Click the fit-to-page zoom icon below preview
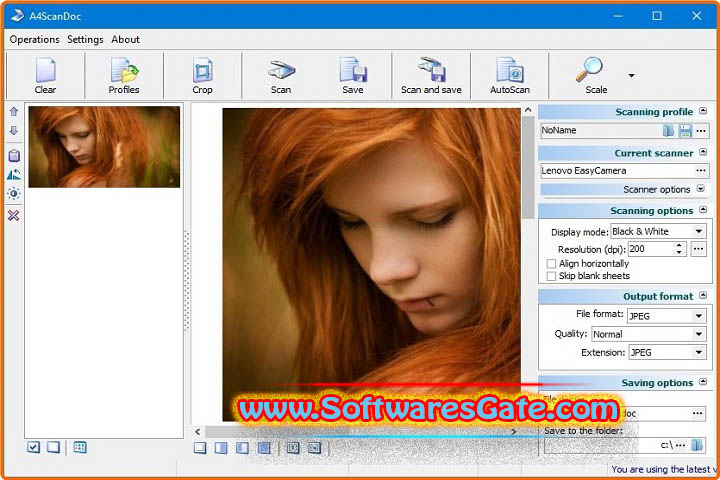This screenshot has height=480, width=720. [293, 448]
